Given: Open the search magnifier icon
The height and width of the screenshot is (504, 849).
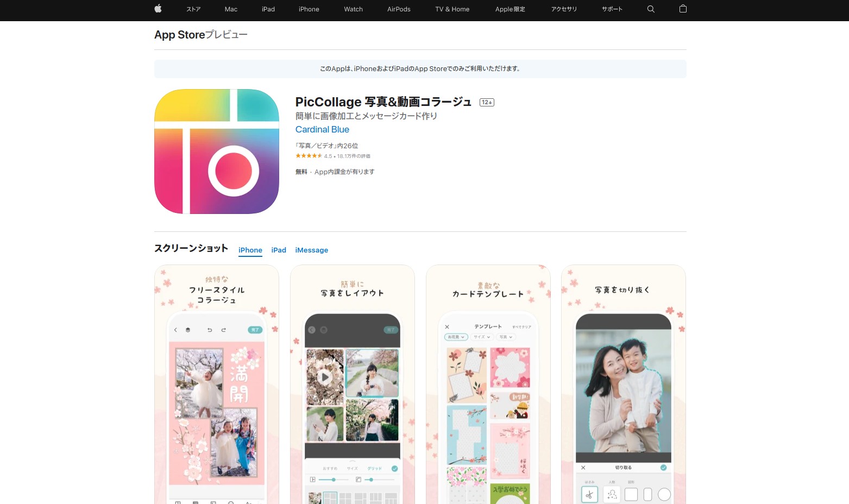Looking at the screenshot, I should (x=651, y=9).
